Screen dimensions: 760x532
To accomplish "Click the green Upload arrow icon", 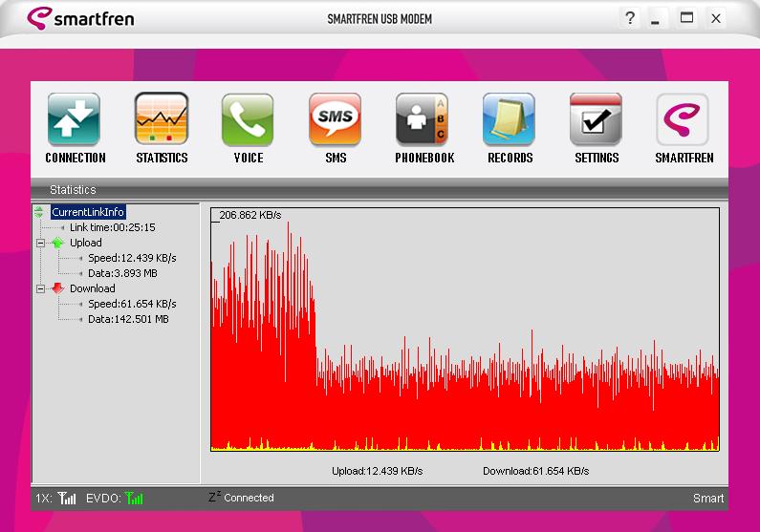I will tap(57, 243).
